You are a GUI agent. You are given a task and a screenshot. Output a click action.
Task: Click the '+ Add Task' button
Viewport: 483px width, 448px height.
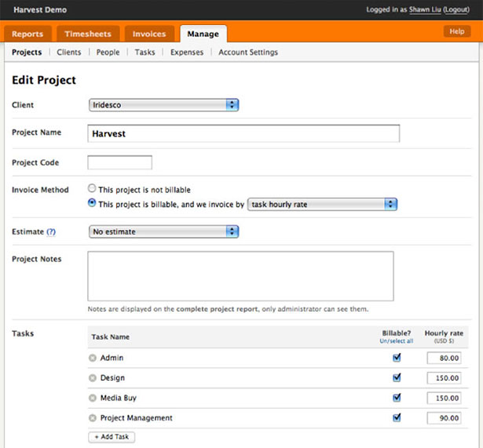point(112,437)
